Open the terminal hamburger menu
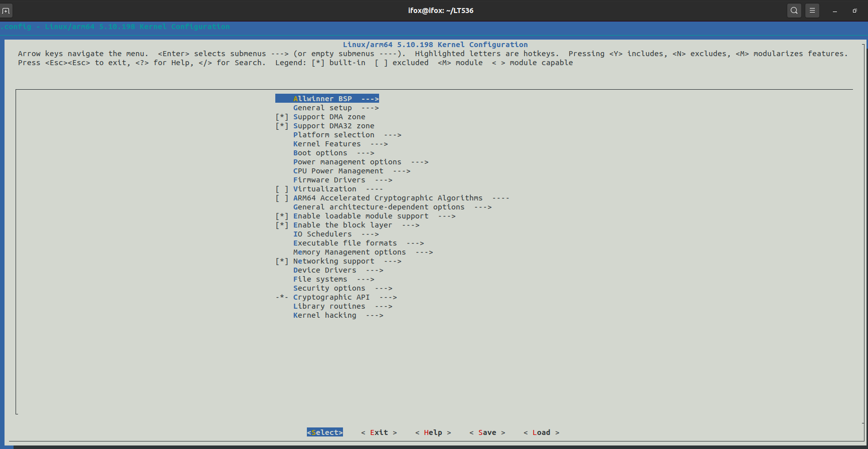 (x=812, y=11)
